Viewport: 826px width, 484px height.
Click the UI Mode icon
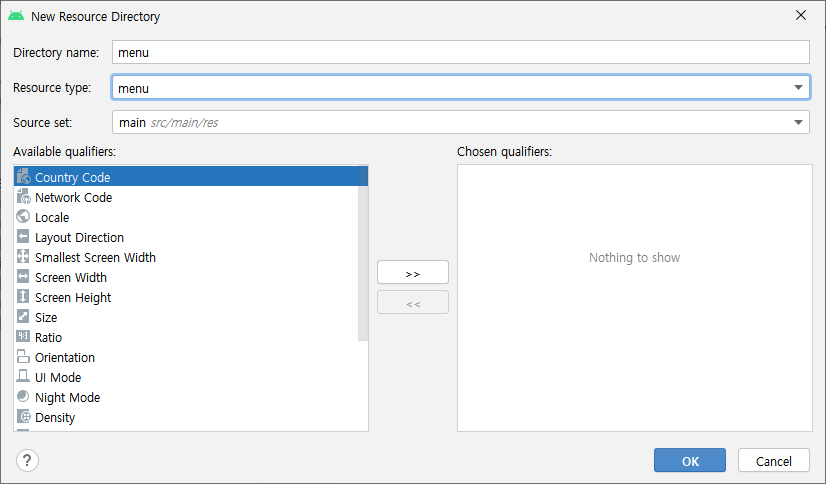pyautogui.click(x=23, y=376)
